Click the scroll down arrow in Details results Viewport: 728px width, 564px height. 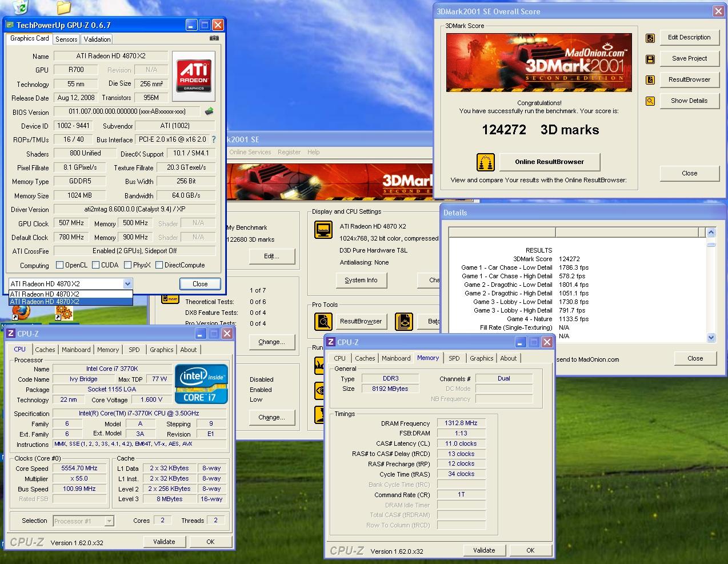pyautogui.click(x=711, y=338)
